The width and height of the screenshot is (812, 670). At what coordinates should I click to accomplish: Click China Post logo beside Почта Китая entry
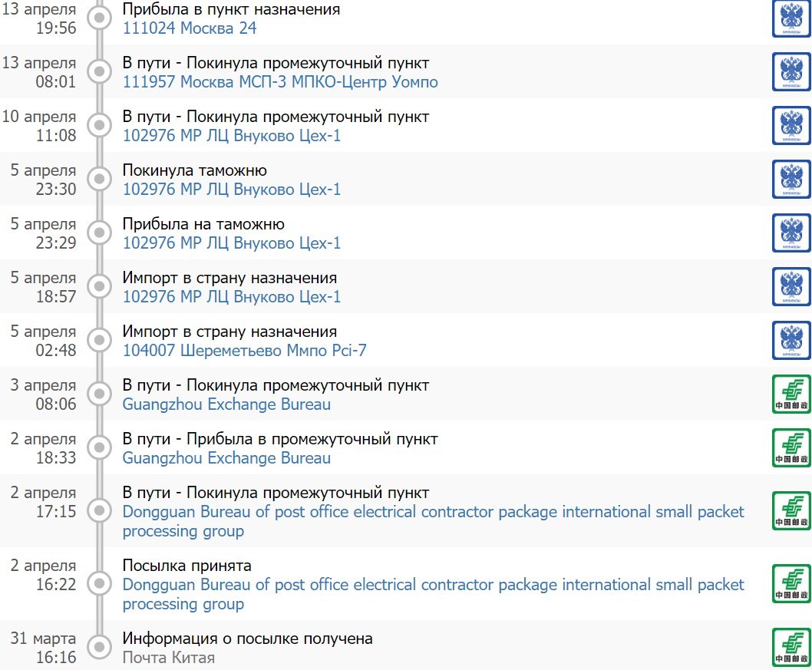791,647
